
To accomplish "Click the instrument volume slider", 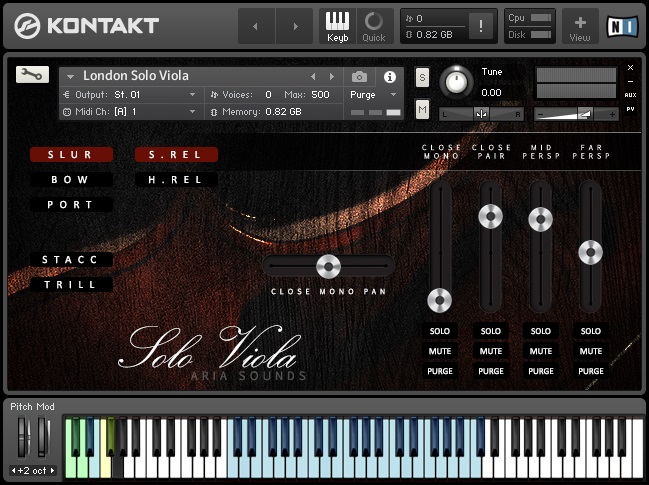I will click(576, 114).
